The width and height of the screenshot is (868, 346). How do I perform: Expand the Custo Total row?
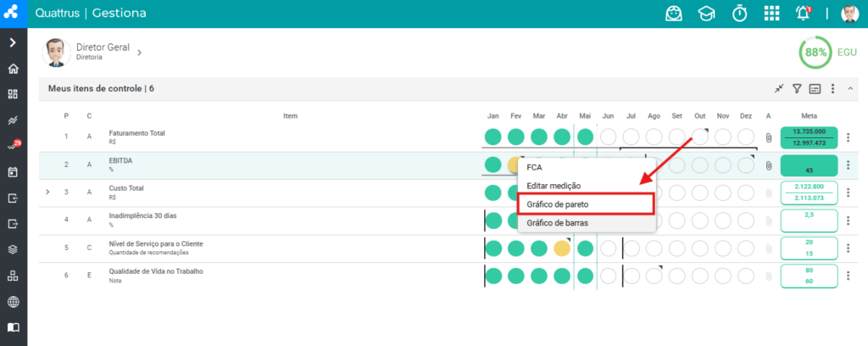(47, 192)
